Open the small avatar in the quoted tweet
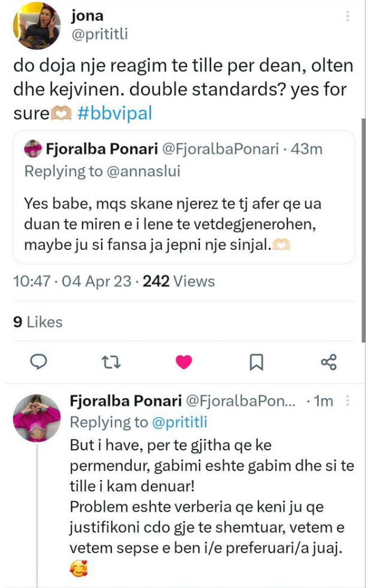368x588 pixels. pyautogui.click(x=35, y=149)
